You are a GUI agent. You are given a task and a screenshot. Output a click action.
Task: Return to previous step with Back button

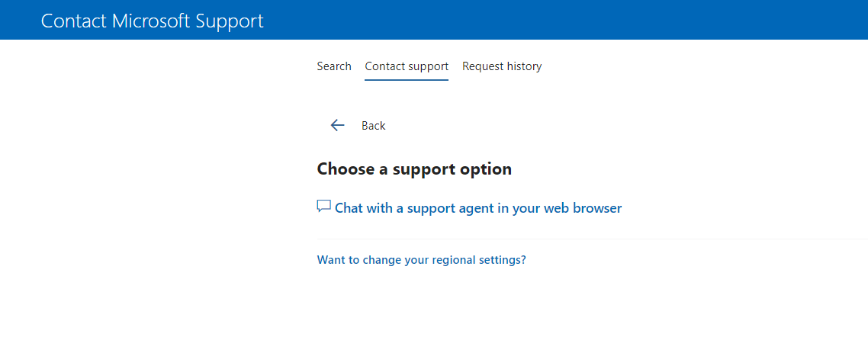coord(358,126)
